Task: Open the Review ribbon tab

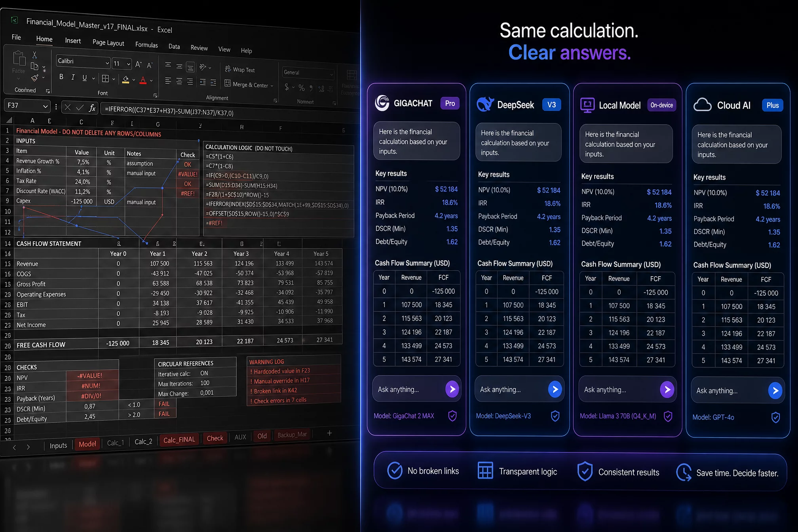Action: [199, 47]
